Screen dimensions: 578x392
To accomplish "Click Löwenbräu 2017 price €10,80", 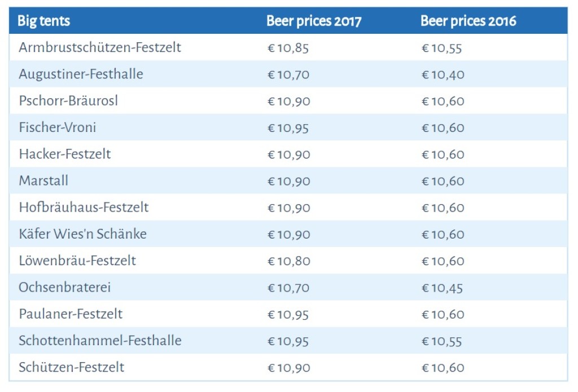I will point(288,261).
